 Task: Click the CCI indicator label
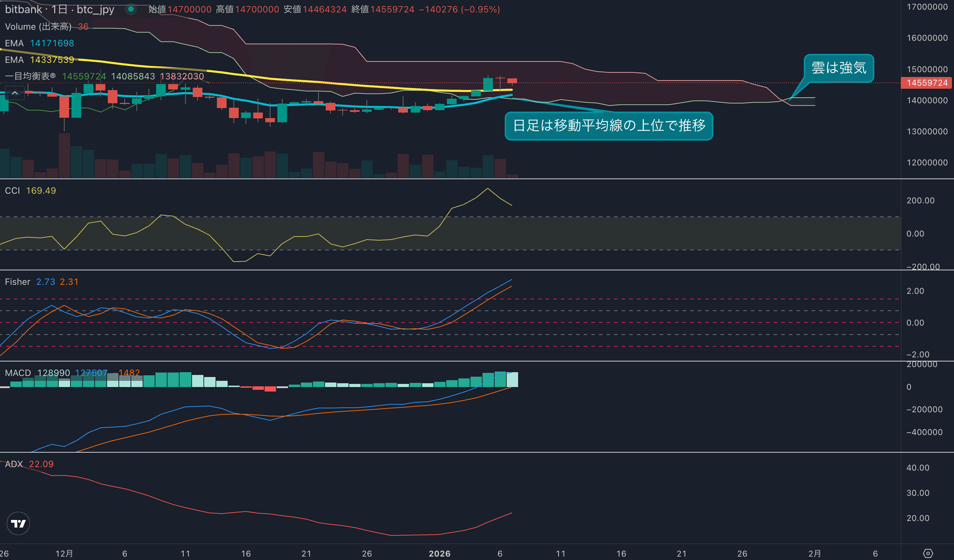[x=12, y=191]
